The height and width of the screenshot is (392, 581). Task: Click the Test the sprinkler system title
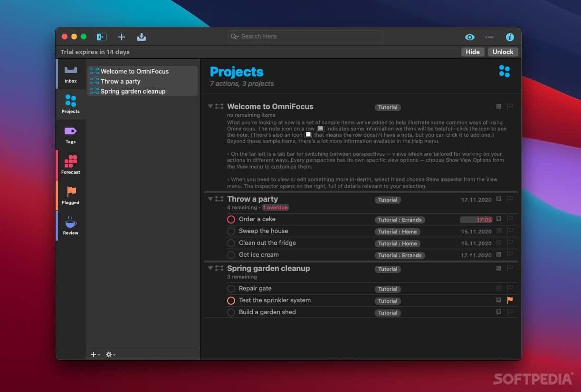click(275, 300)
